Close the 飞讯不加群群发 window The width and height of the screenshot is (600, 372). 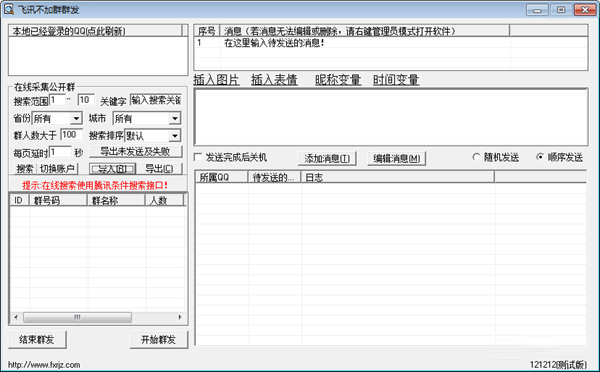tap(585, 10)
